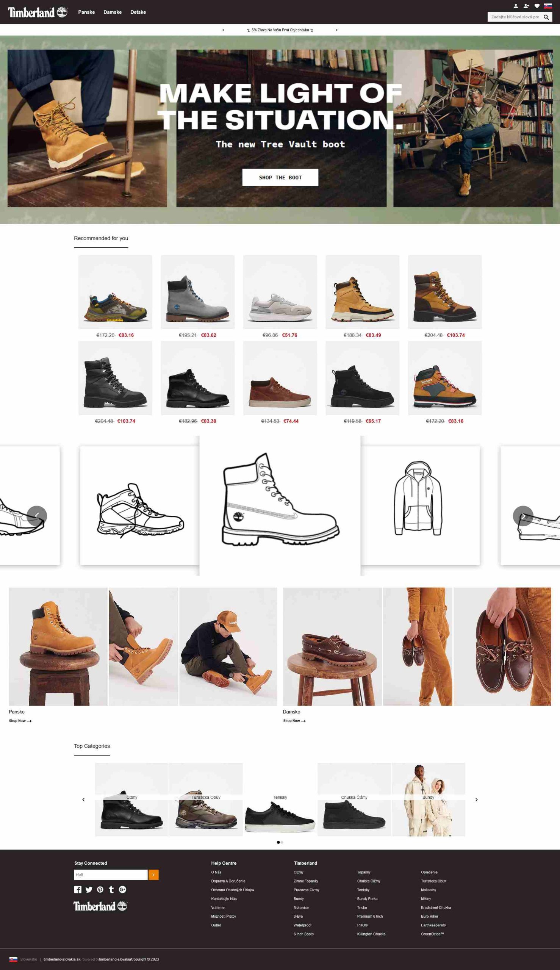Select the second Top Categories pagination dot
This screenshot has height=970, width=560.
coord(282,842)
